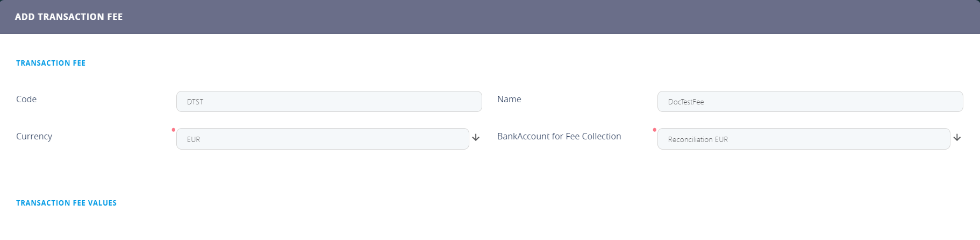Image resolution: width=980 pixels, height=240 pixels.
Task: Click the Name field label
Action: [509, 99]
